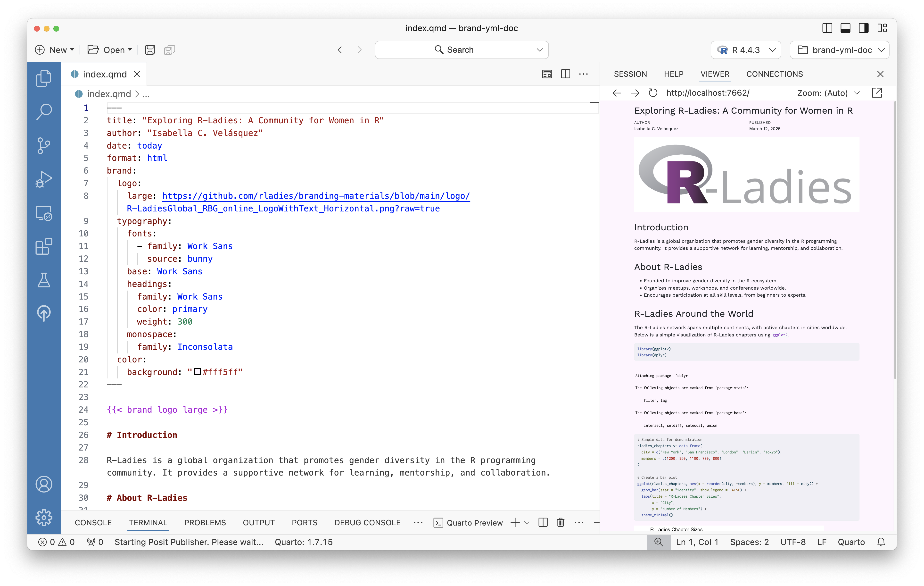Open the Source Control view

coord(44,145)
